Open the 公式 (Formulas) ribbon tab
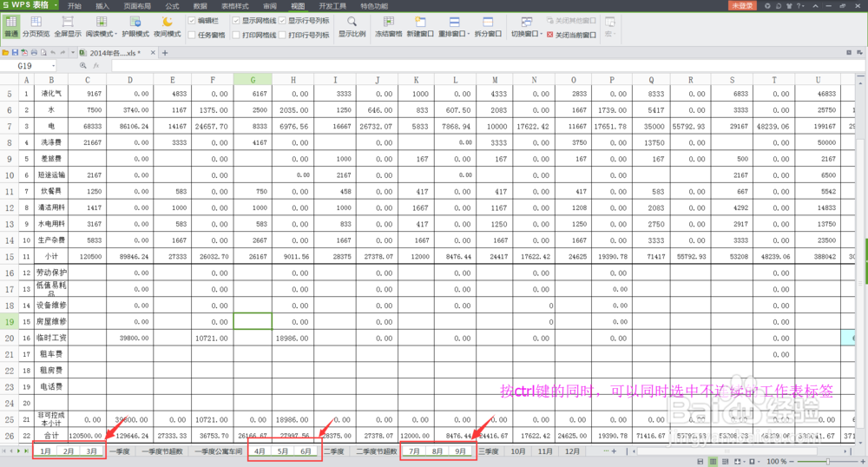868x467 pixels. click(x=172, y=5)
